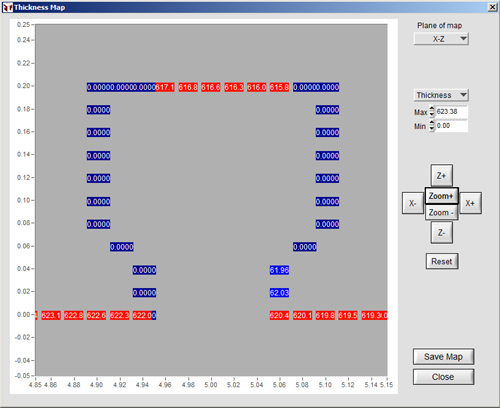Zoom in with the Zoom+ button
500x408 pixels.
click(x=442, y=196)
